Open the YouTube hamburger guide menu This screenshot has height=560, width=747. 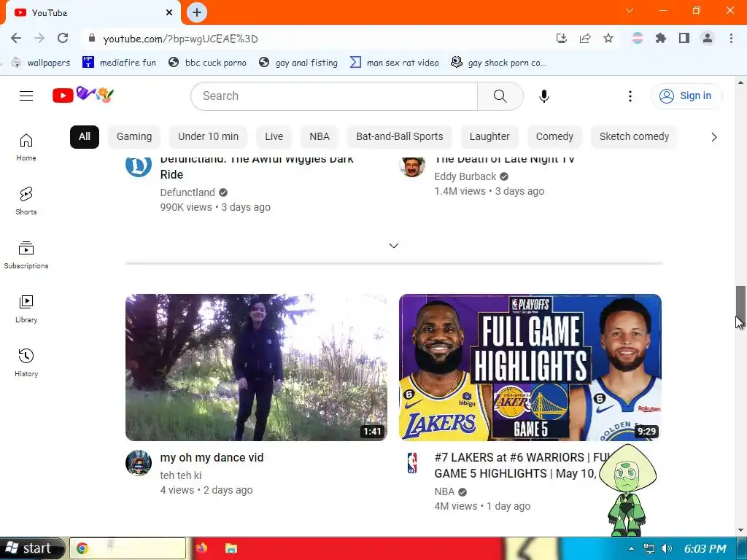pos(26,96)
